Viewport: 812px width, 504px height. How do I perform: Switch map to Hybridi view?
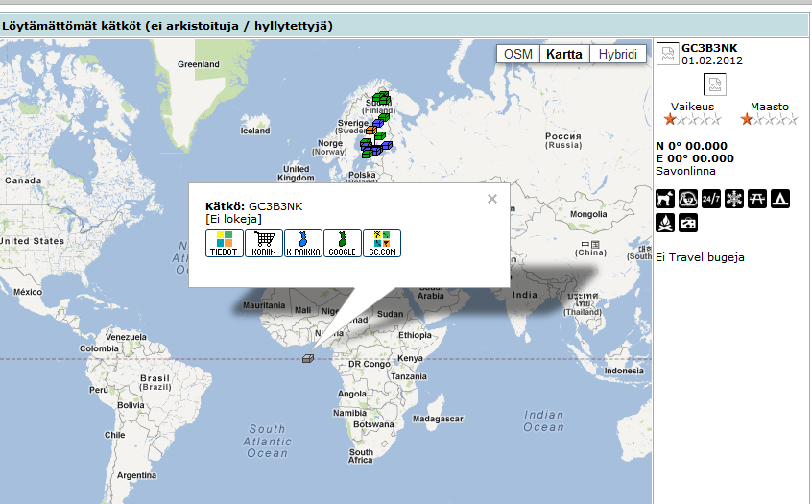pyautogui.click(x=618, y=54)
